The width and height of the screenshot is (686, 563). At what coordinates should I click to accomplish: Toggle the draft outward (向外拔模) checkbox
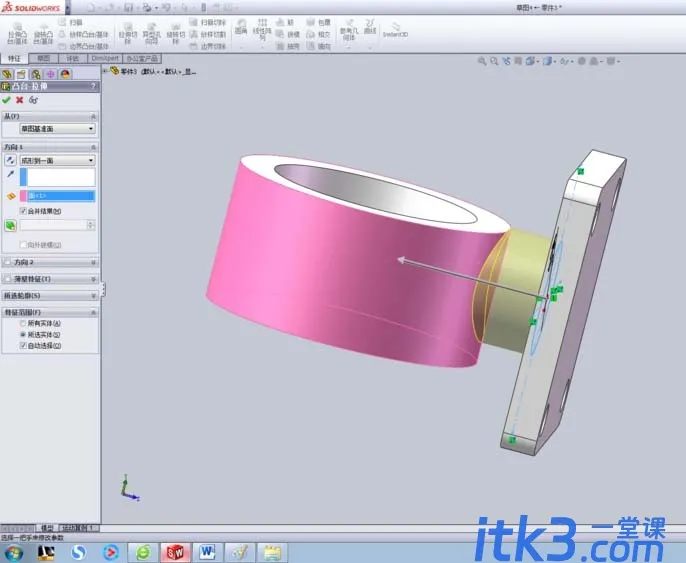[x=23, y=245]
